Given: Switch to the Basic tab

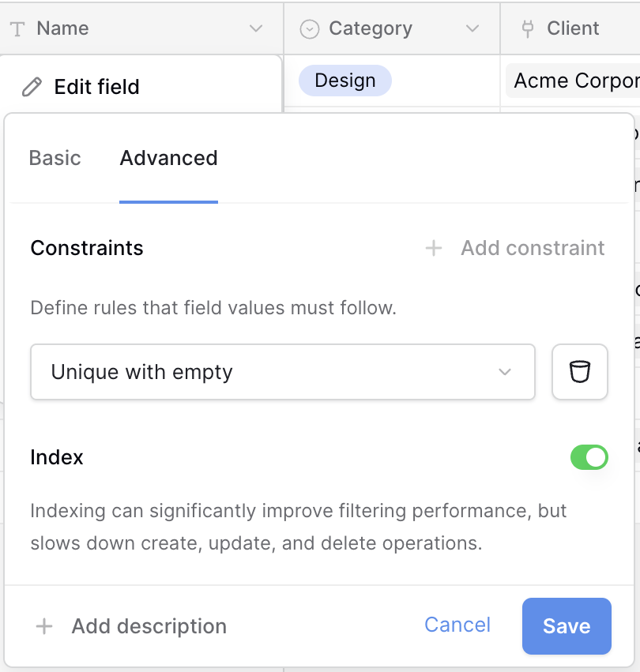Looking at the screenshot, I should pos(55,158).
